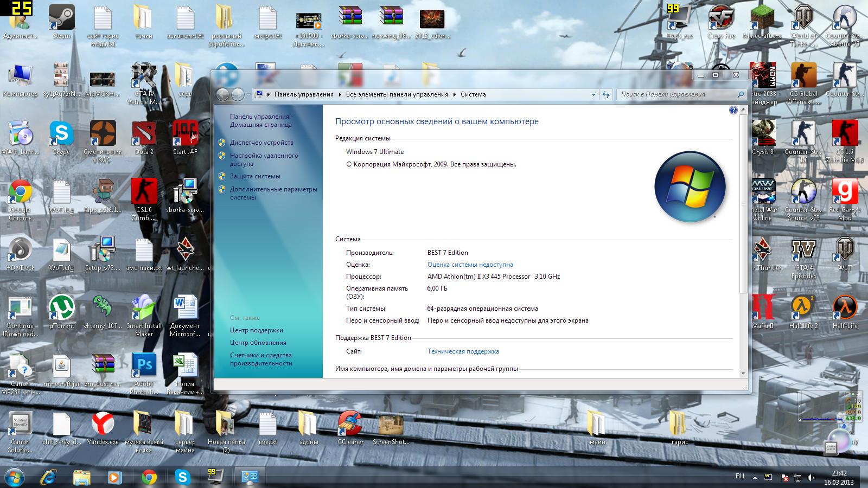The height and width of the screenshot is (488, 868).
Task: Expand the arrow after Панель управления breadcrumb
Action: coord(340,94)
